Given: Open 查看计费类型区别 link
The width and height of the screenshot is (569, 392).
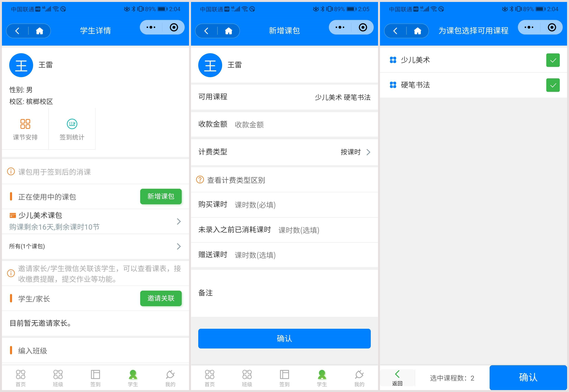Looking at the screenshot, I should pos(236,180).
